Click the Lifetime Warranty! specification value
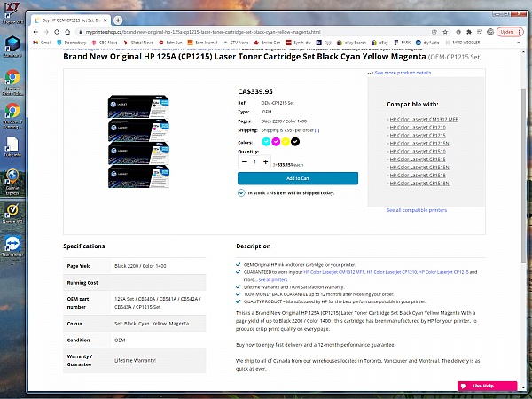Screen dimensions: 532x399 pyautogui.click(x=135, y=360)
